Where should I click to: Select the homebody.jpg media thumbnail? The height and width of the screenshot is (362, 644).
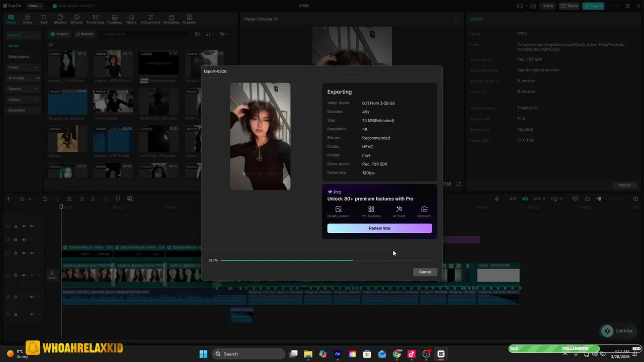click(x=113, y=102)
